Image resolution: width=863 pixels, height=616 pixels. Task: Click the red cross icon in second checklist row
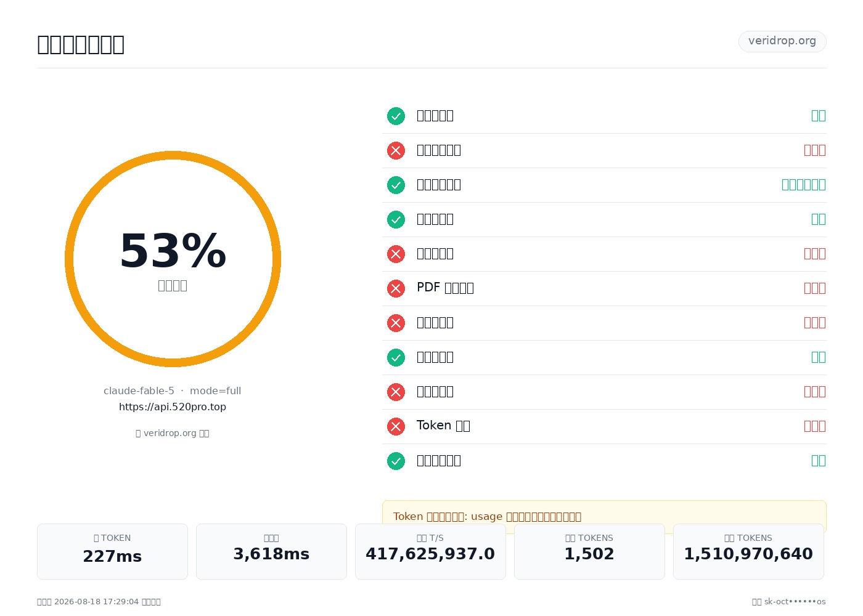(396, 150)
